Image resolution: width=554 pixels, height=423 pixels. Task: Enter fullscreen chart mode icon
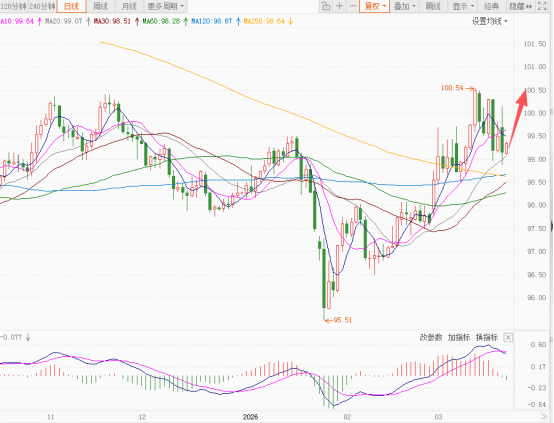click(x=542, y=6)
